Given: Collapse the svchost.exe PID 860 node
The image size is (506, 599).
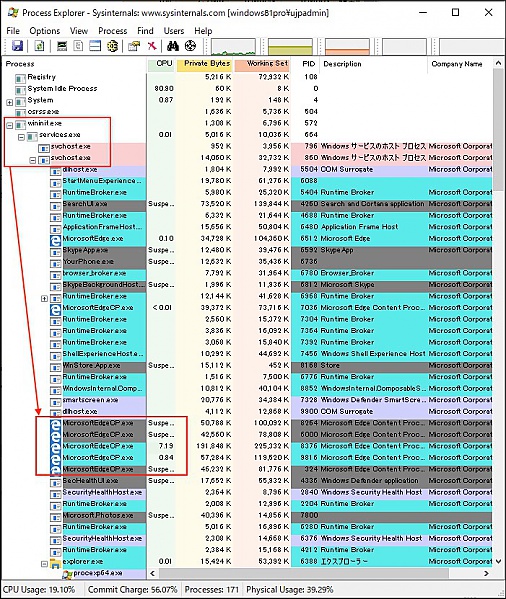Looking at the screenshot, I should (33, 160).
